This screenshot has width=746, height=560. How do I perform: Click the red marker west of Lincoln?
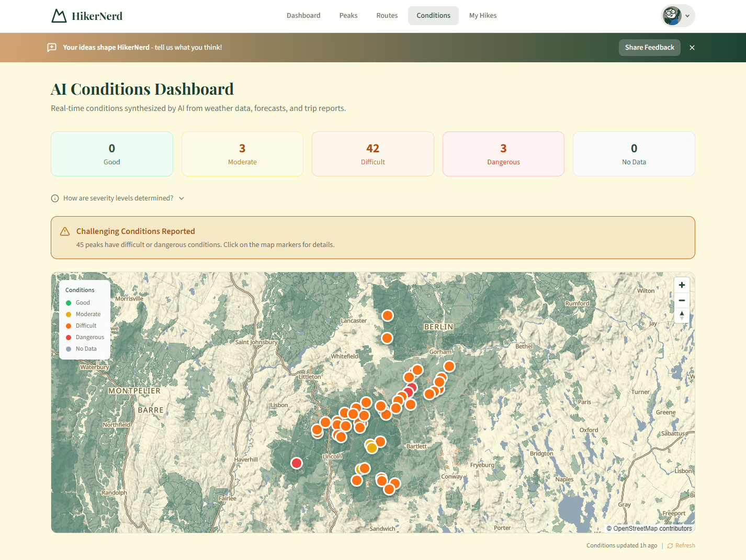(x=297, y=463)
